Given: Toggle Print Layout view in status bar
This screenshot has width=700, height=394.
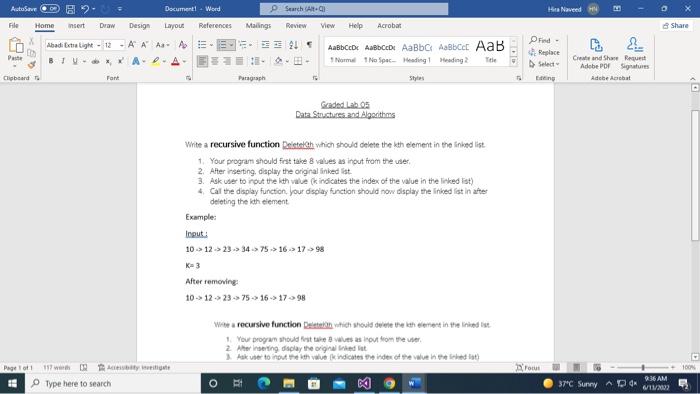Looking at the screenshot, I should click(x=576, y=367).
